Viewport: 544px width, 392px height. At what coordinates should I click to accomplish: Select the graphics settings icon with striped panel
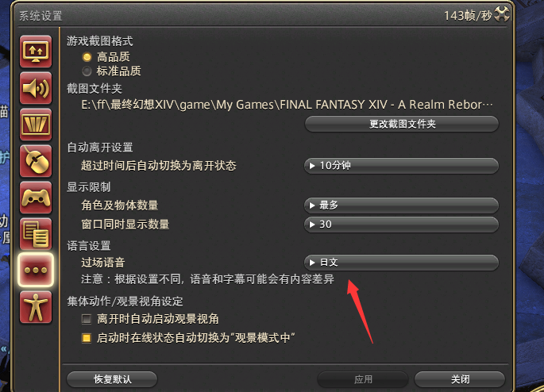coord(36,125)
